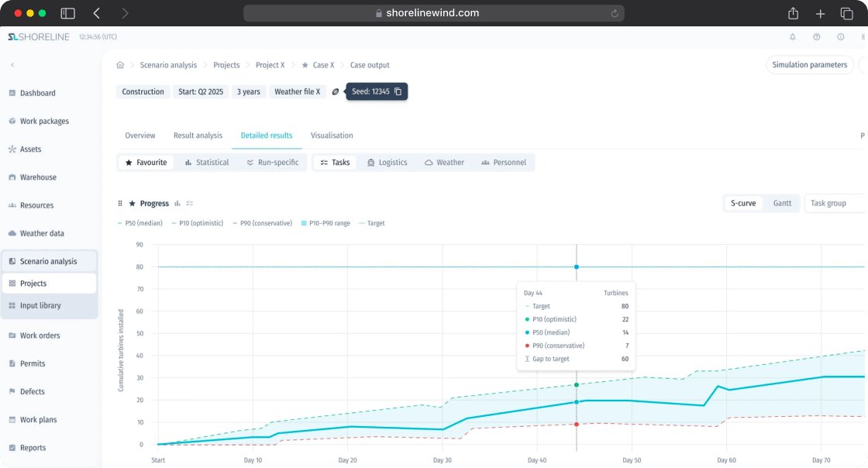This screenshot has height=468, width=868.
Task: Open the help question mark icon
Action: 817,37
